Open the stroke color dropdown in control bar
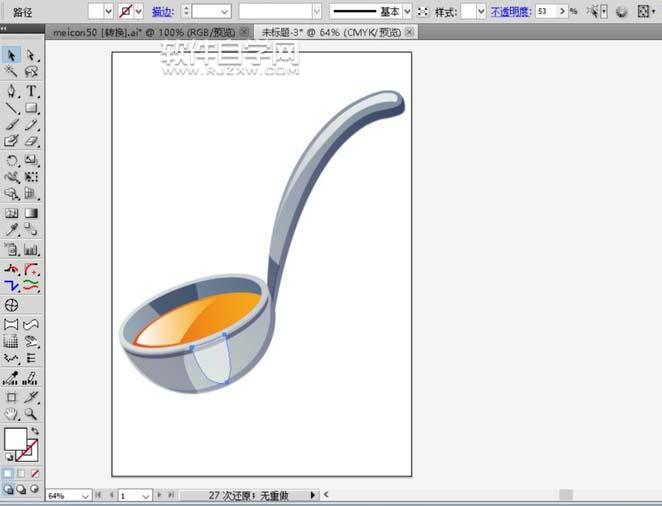This screenshot has height=506, width=662. (138, 11)
